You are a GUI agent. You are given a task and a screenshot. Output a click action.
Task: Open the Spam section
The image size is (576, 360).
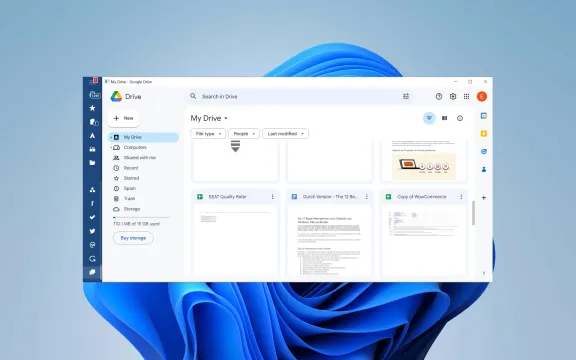pos(130,188)
